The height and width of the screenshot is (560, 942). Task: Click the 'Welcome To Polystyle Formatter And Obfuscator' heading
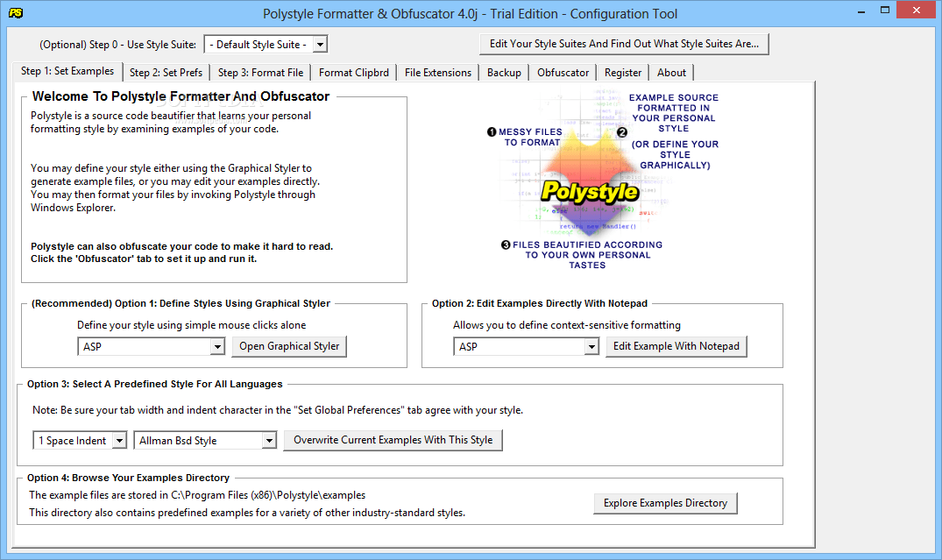(x=181, y=96)
